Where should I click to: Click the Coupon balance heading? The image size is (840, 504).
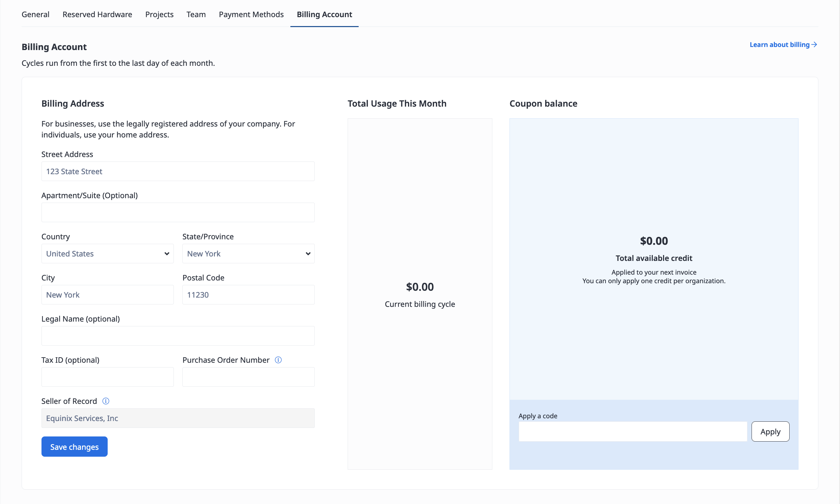(543, 104)
